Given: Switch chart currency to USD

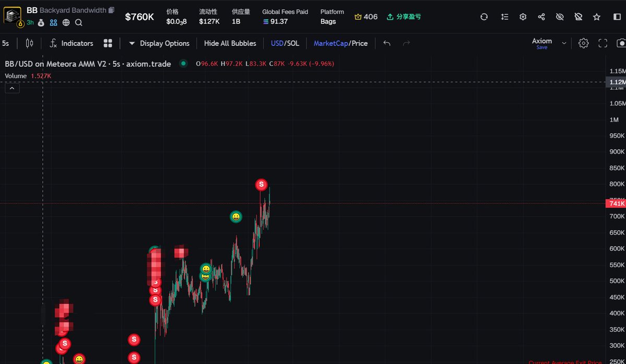Looking at the screenshot, I should (x=277, y=43).
